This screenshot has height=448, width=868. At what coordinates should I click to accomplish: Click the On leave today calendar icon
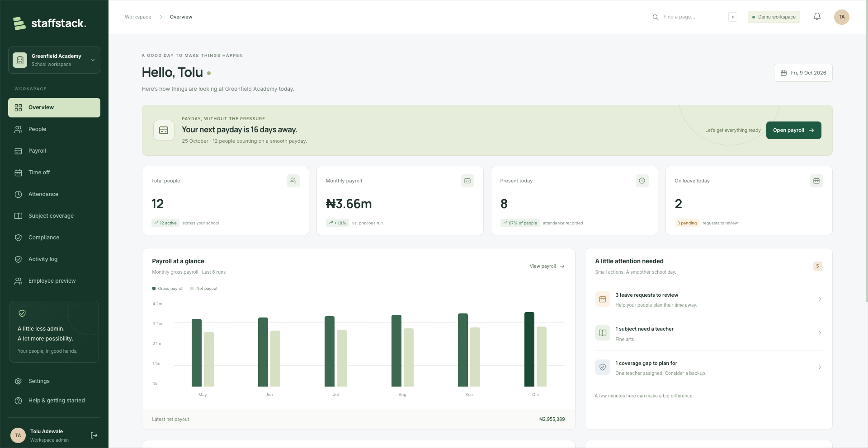pyautogui.click(x=816, y=181)
